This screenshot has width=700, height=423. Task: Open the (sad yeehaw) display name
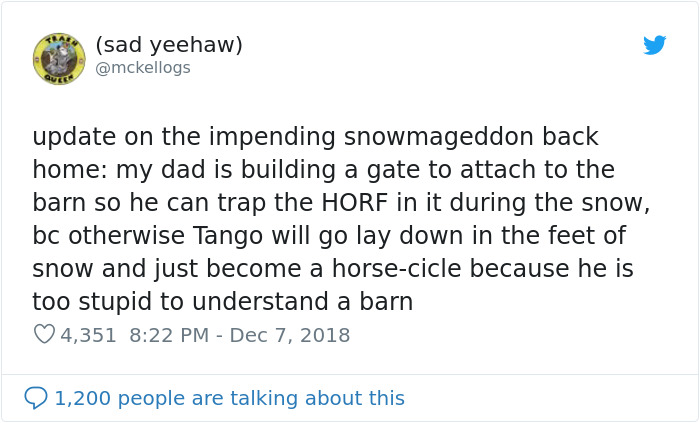click(169, 45)
